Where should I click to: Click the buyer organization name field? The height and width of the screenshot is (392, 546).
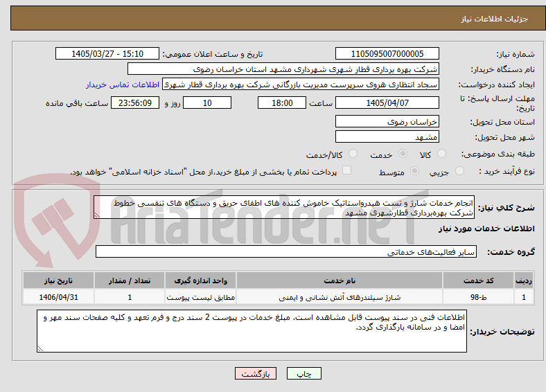pyautogui.click(x=283, y=69)
